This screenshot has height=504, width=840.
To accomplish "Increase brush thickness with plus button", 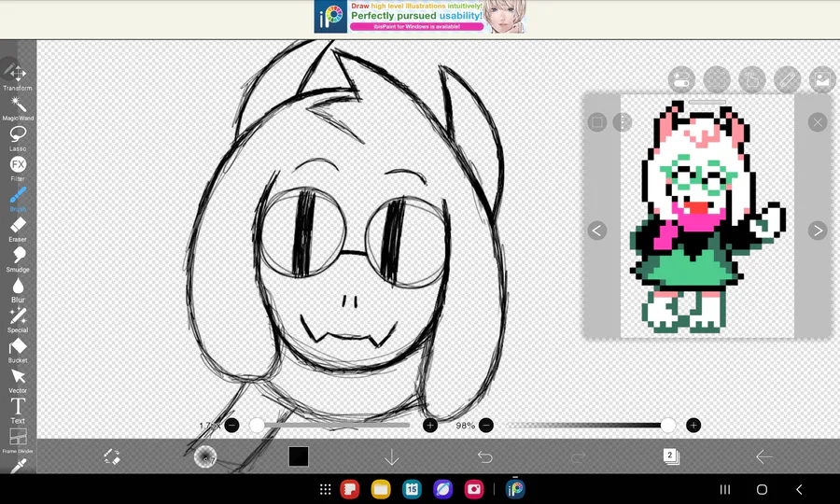I will pos(430,426).
